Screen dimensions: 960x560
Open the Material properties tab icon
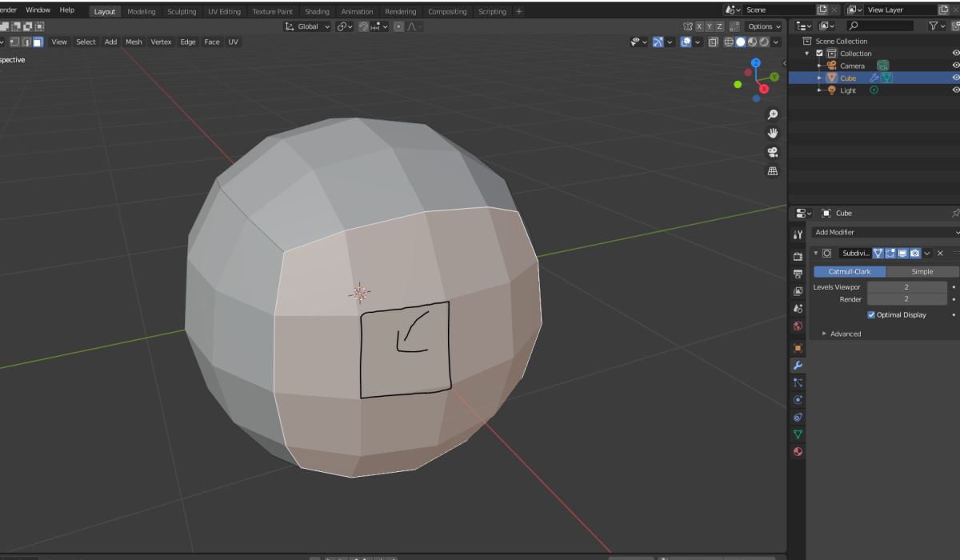(798, 451)
